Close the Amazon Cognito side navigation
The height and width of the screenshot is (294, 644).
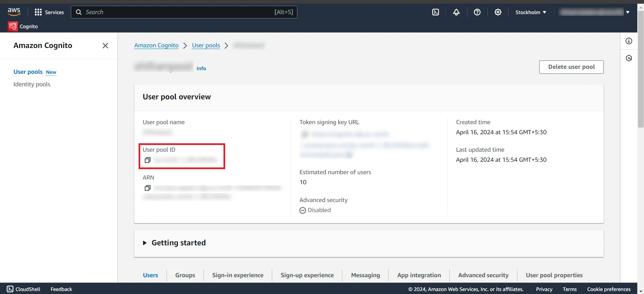coord(105,46)
